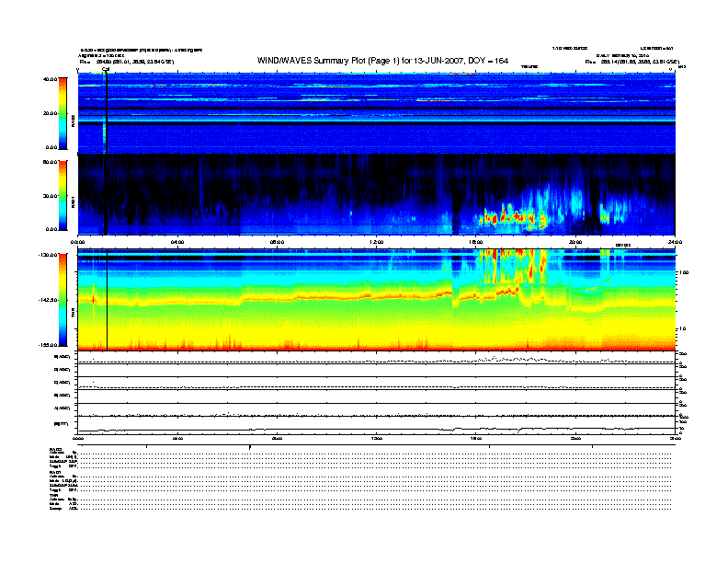Click the RAD2 vertical axis label
This screenshot has width=728, height=563.
point(73,121)
